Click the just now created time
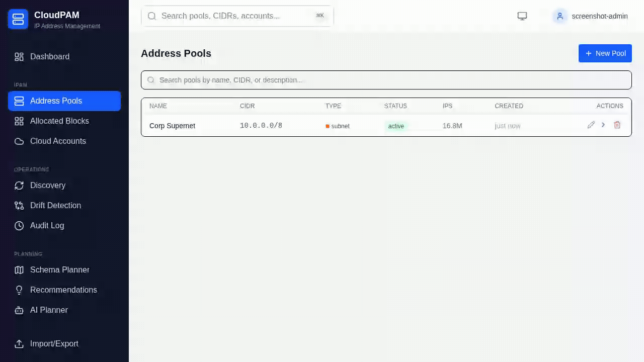Screen dimensions: 644x362 pyautogui.click(x=508, y=126)
